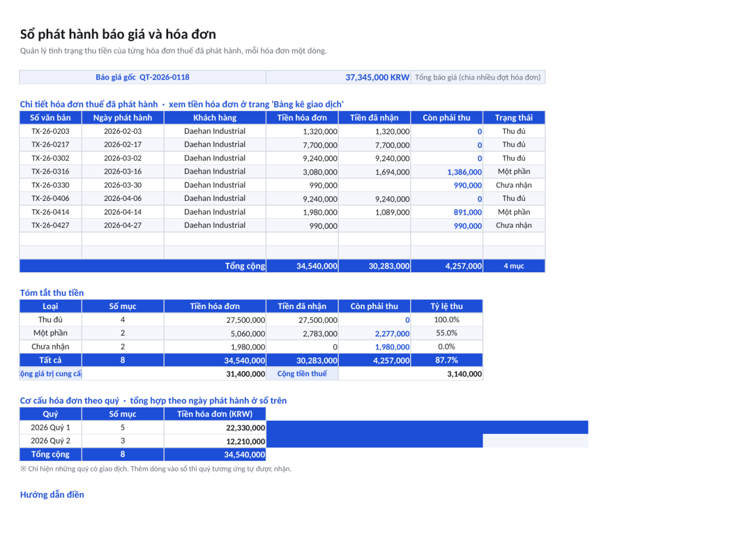Select document number TX-26-0406
The image size is (756, 535).
tap(51, 199)
